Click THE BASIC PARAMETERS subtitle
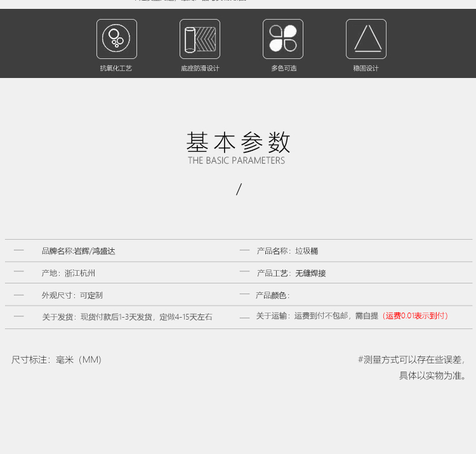 coord(236,161)
